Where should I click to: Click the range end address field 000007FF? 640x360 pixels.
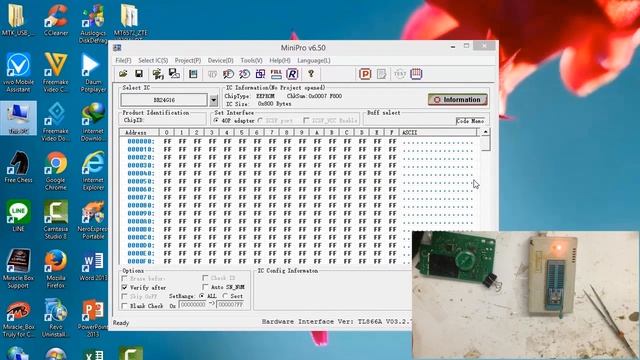230,305
